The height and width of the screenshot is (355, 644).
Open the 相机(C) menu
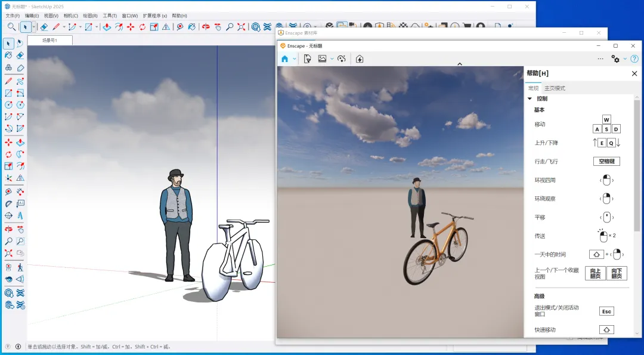(x=70, y=16)
